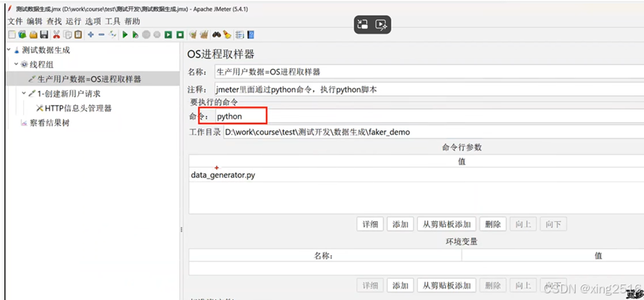Collapse the 线程组 tree node arrow
The height and width of the screenshot is (300, 644).
[16, 65]
